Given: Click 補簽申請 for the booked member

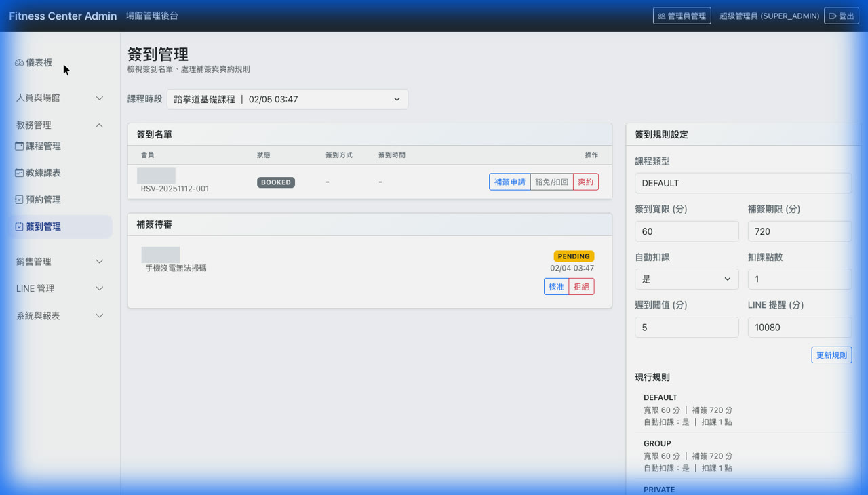Looking at the screenshot, I should [x=510, y=182].
